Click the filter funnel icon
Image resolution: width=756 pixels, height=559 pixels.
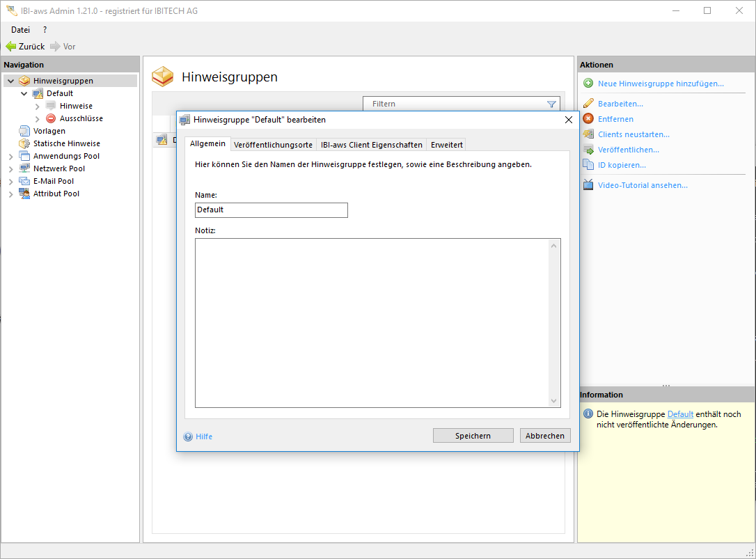(551, 104)
